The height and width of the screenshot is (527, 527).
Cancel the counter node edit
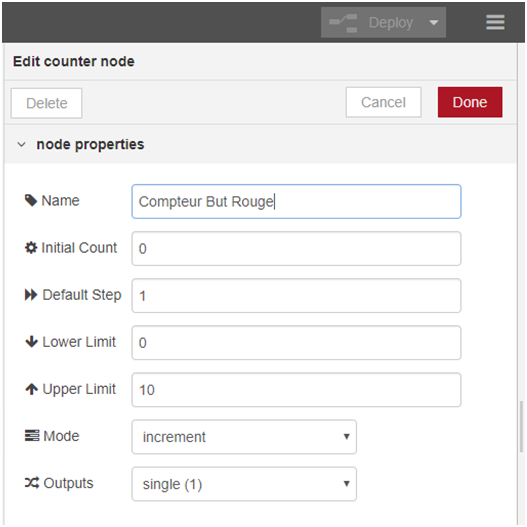click(383, 102)
